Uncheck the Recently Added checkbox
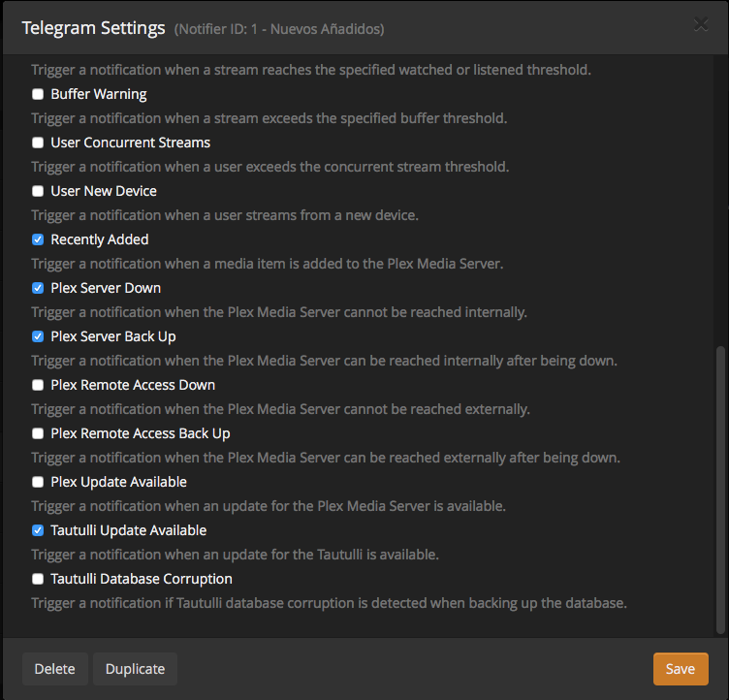This screenshot has width=729, height=700. [x=38, y=240]
